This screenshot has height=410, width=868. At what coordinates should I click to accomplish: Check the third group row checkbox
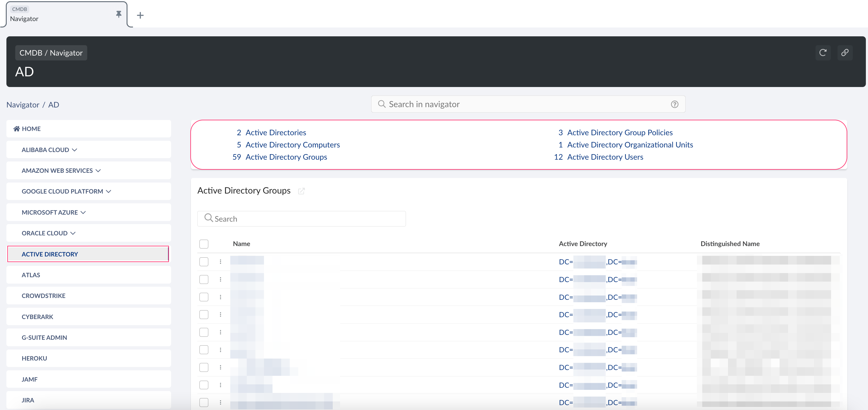pyautogui.click(x=204, y=297)
